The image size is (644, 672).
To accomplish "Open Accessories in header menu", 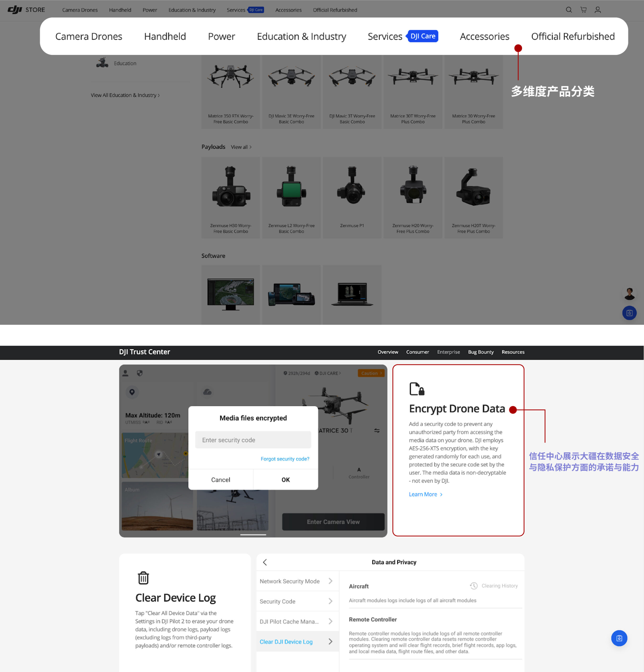I will coord(288,10).
